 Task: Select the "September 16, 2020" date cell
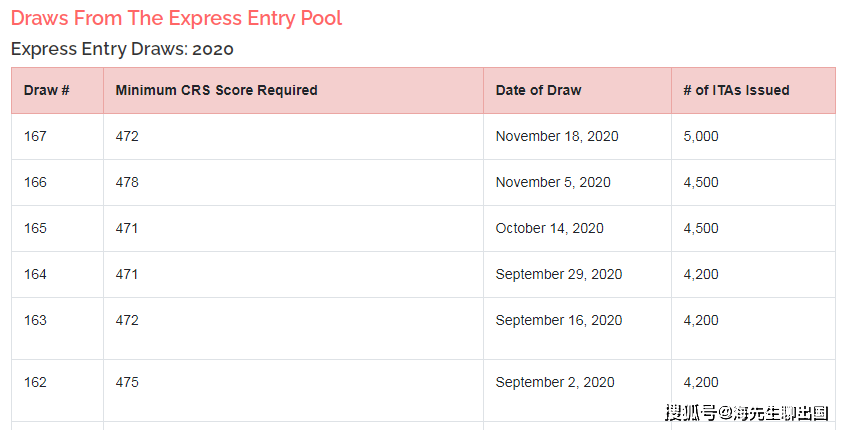pos(577,328)
